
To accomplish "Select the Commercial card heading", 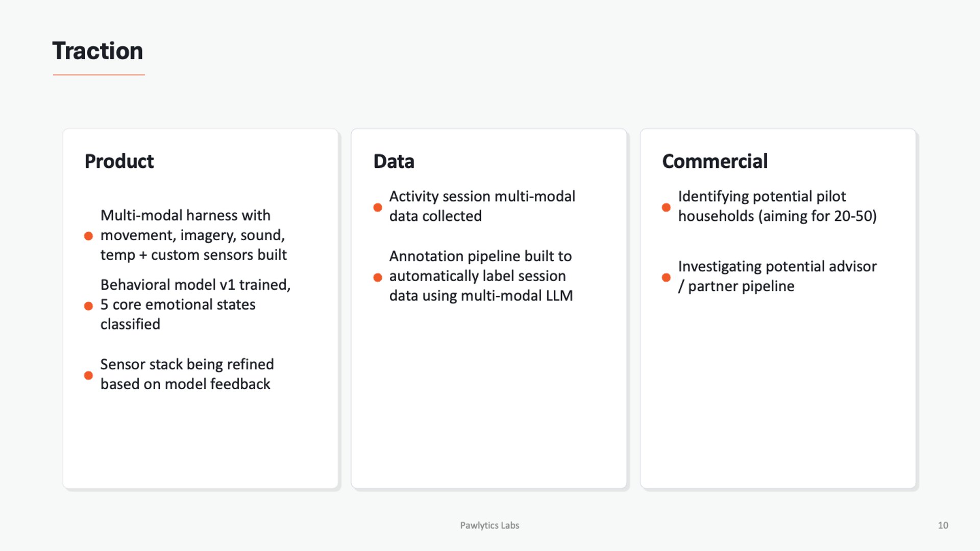I will (715, 161).
